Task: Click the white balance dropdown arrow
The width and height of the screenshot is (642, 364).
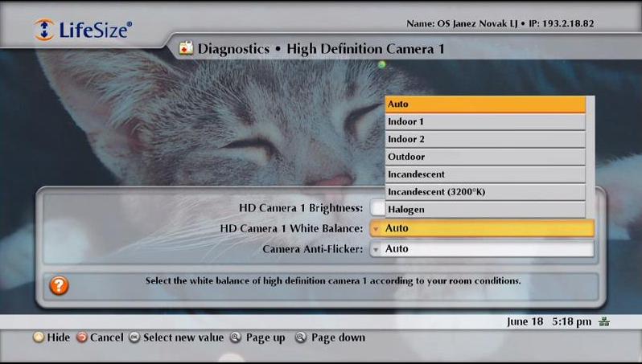Action: click(x=376, y=229)
